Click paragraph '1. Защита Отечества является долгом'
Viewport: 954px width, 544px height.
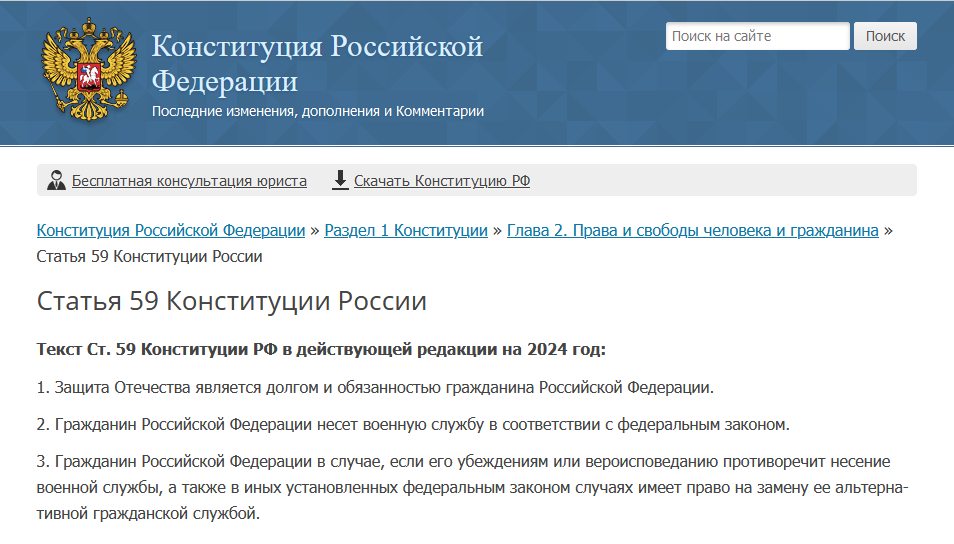coord(375,388)
